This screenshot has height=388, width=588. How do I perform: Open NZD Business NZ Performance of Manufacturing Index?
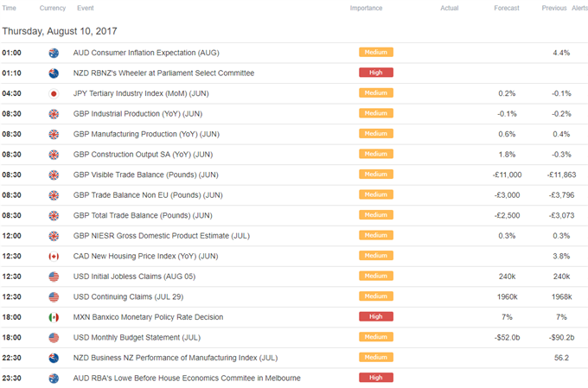coord(176,358)
